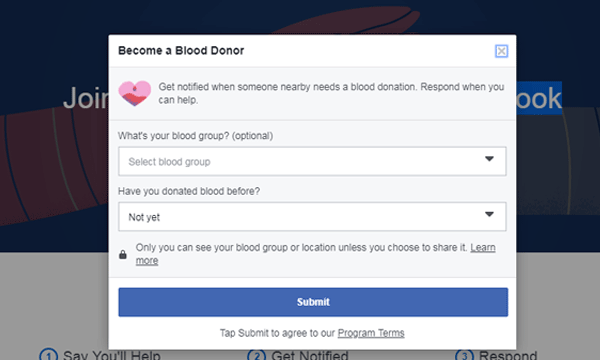This screenshot has height=360, width=600.
Task: Click the step 3 circle icon
Action: 464,356
